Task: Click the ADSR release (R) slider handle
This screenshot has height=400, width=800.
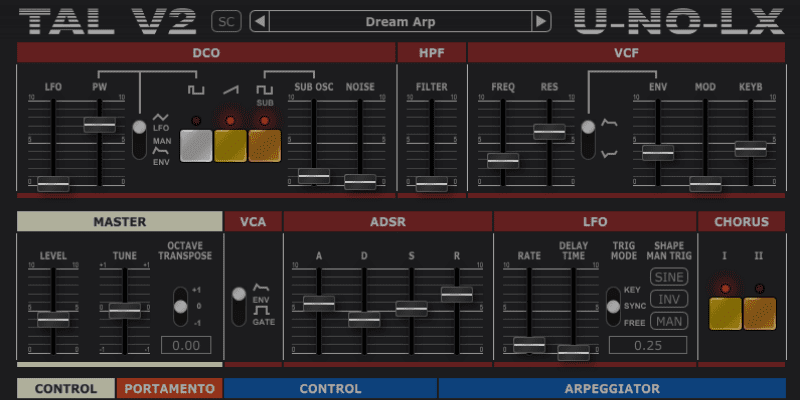Action: coord(457,294)
